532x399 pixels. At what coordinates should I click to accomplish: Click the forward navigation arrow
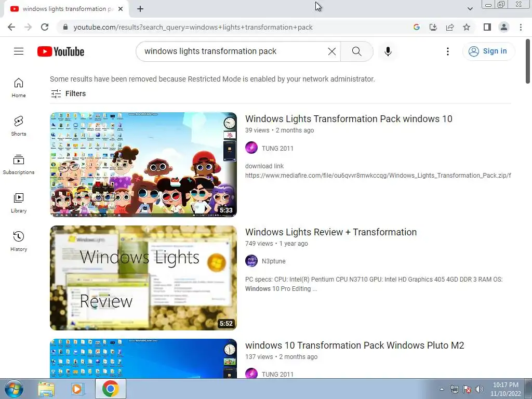pos(28,27)
